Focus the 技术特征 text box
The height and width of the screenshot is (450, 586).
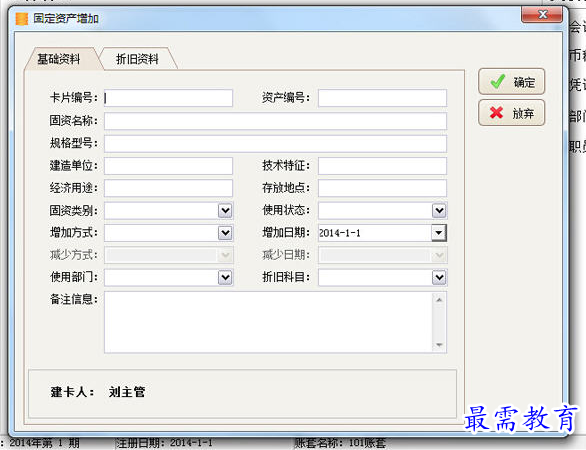pyautogui.click(x=382, y=166)
